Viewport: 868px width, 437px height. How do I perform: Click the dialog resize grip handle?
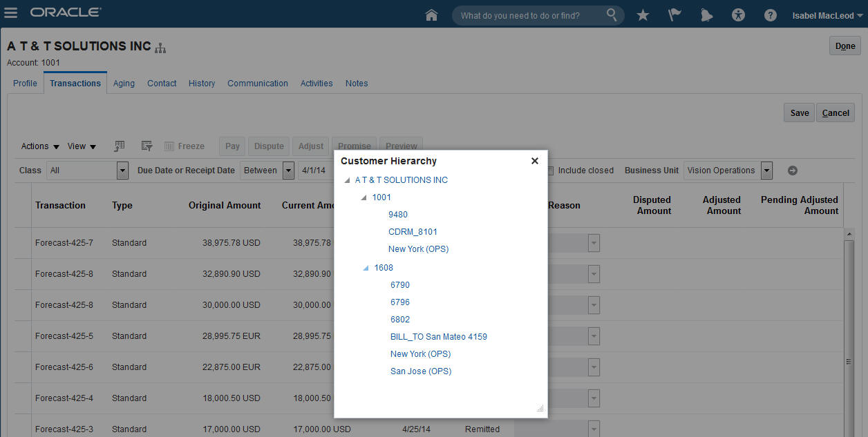540,409
